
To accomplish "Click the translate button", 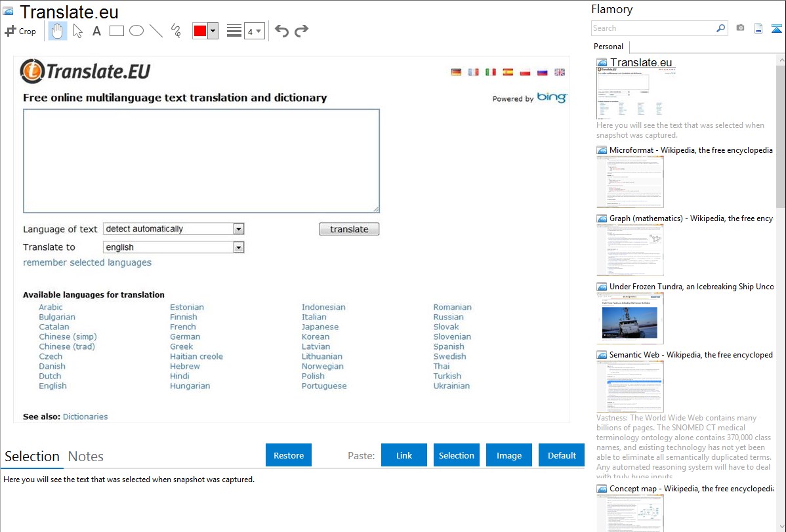I will coord(349,229).
